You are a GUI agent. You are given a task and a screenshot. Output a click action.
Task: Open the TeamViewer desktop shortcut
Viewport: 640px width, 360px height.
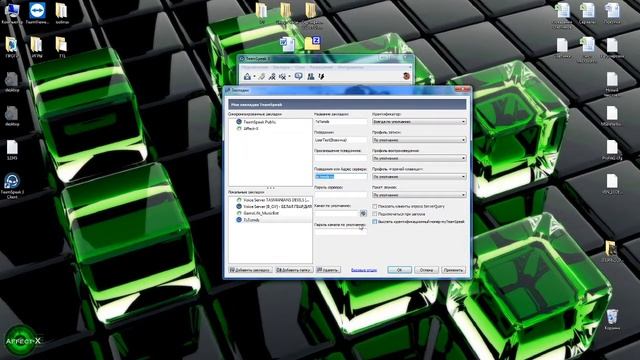pos(37,13)
